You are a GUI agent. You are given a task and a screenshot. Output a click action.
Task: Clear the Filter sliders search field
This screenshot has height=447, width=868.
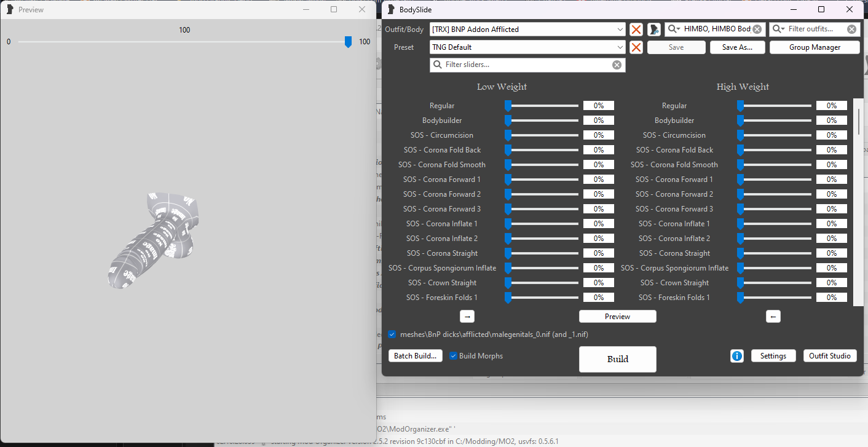[x=617, y=65]
